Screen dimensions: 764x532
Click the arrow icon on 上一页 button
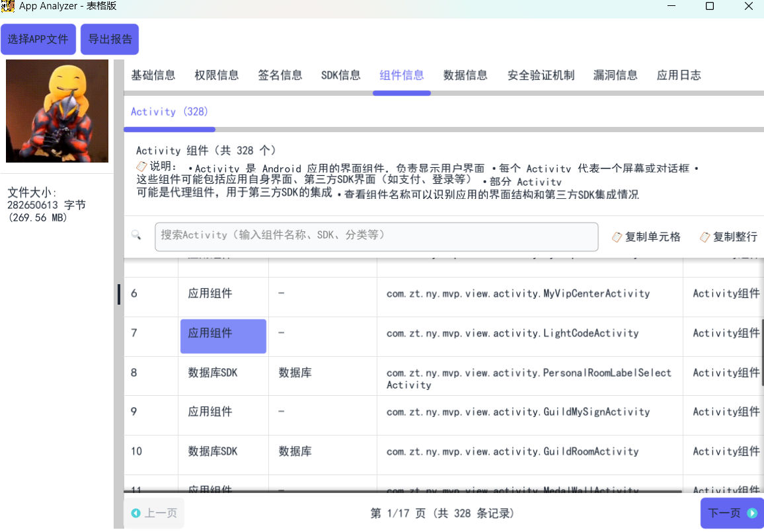click(136, 513)
